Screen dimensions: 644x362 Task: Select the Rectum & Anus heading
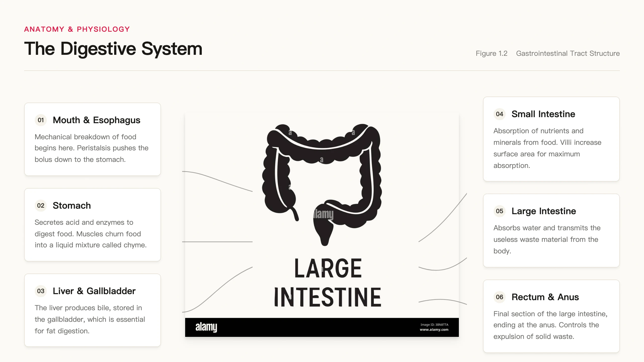(545, 297)
